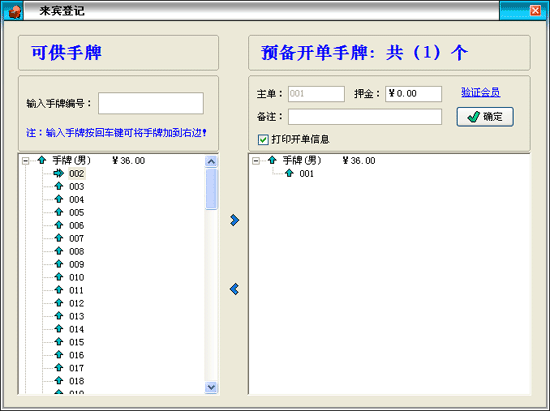Viewport: 550px width, 411px height.
Task: Click the 输入手牌编号 input field
Action: point(151,103)
